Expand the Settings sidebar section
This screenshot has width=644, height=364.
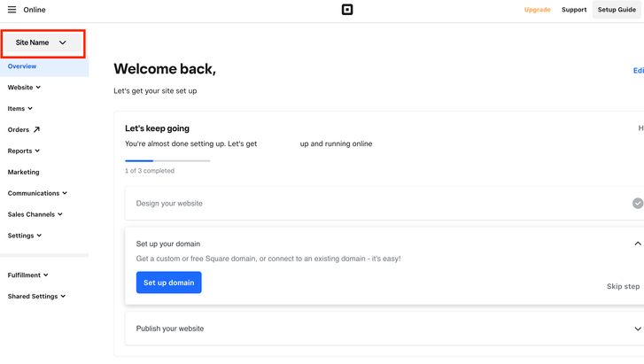[x=25, y=236]
